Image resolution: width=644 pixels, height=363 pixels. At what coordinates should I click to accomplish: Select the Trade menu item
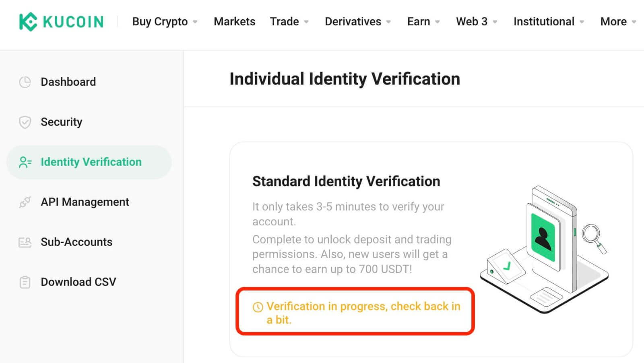pyautogui.click(x=284, y=22)
